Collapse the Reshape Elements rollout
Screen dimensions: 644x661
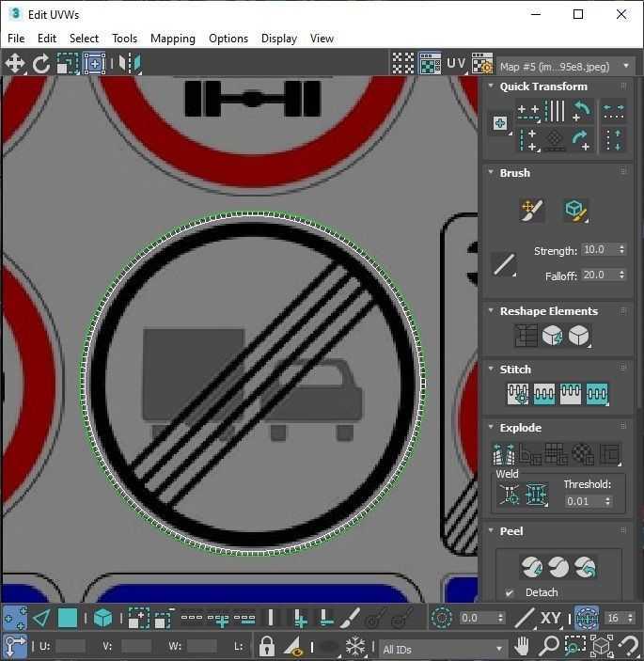(491, 310)
